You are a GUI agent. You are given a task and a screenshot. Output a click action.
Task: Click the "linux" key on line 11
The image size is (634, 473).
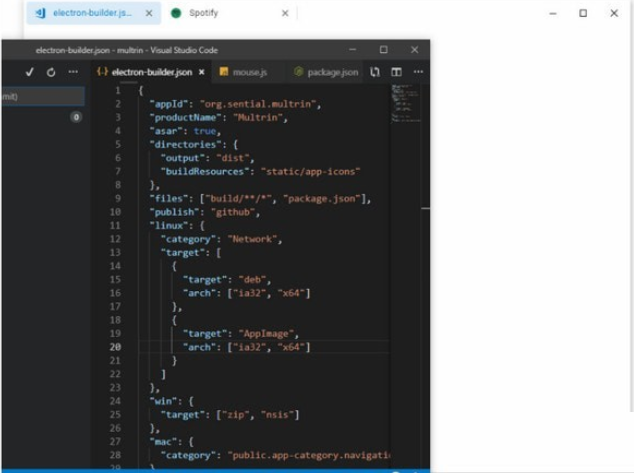[x=169, y=226]
